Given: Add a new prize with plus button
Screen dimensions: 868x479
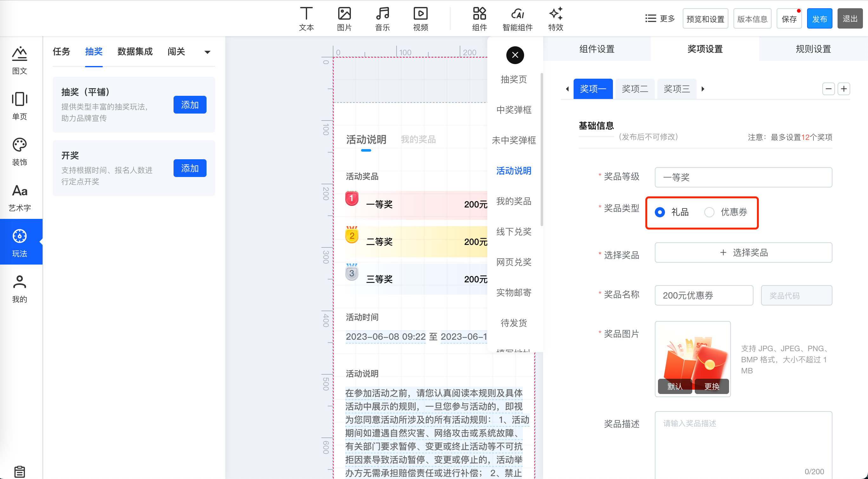Looking at the screenshot, I should coord(844,89).
